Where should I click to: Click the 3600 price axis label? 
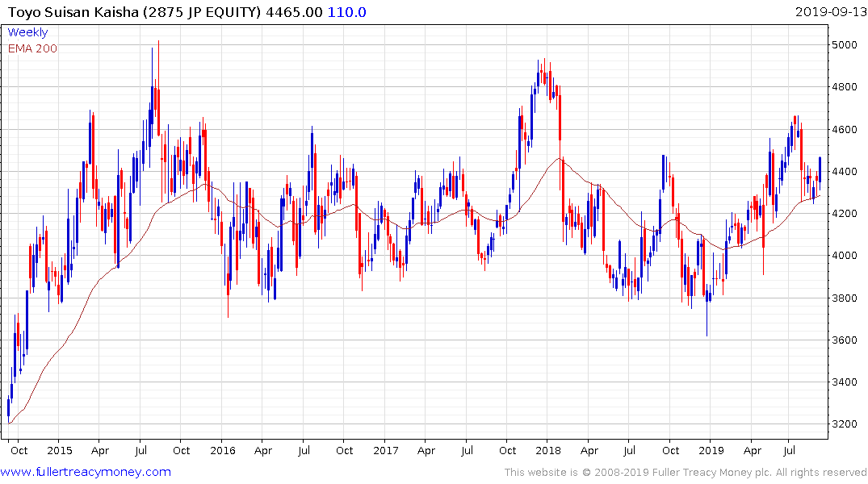845,340
